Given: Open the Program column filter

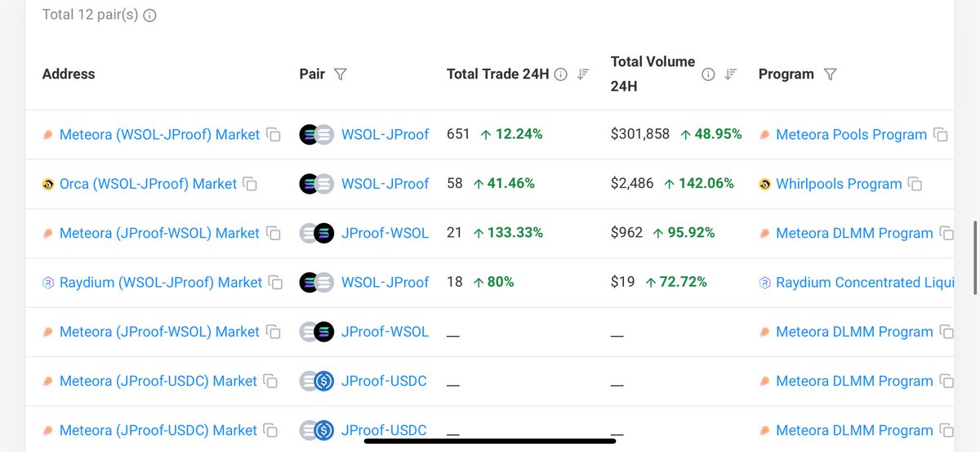Looking at the screenshot, I should point(830,74).
